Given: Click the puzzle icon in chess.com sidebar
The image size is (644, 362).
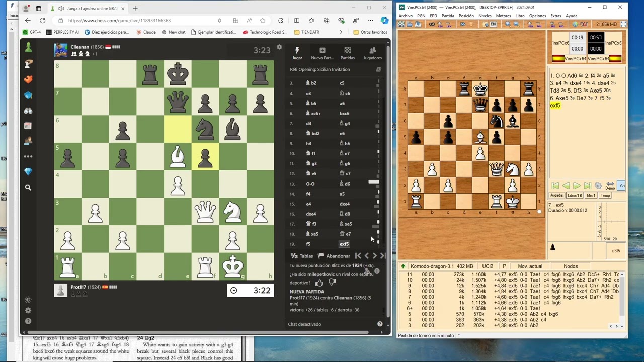Looking at the screenshot, I should coord(28,79).
